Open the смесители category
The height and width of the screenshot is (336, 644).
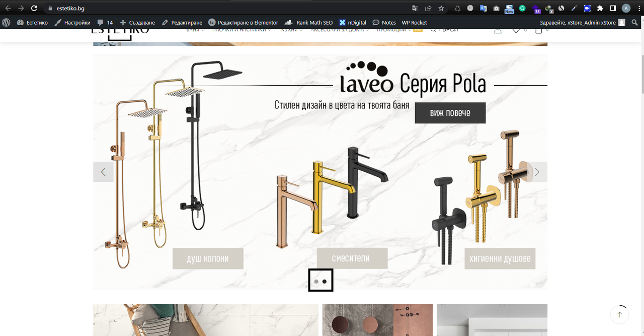pos(352,258)
